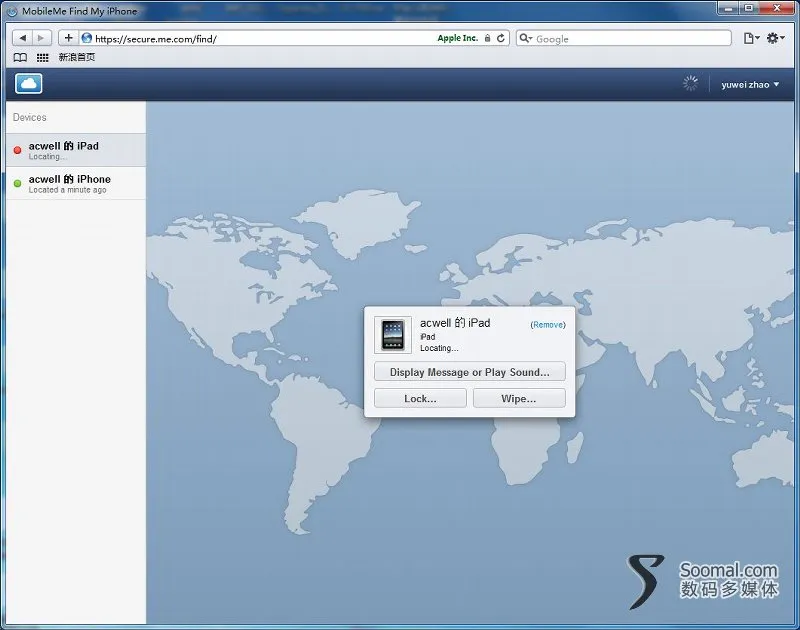
Task: Click the Devices heading in sidebar
Action: coord(30,117)
